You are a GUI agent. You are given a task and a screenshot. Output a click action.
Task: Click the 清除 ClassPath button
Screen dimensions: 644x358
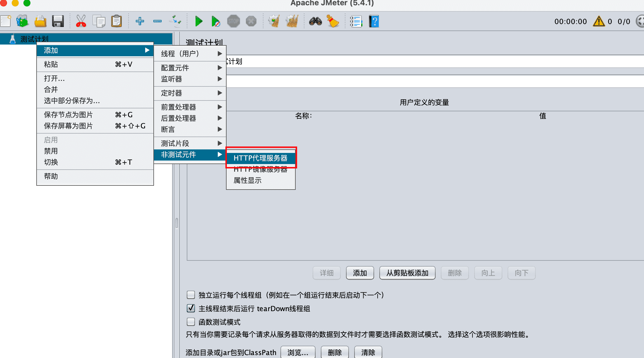pos(368,352)
